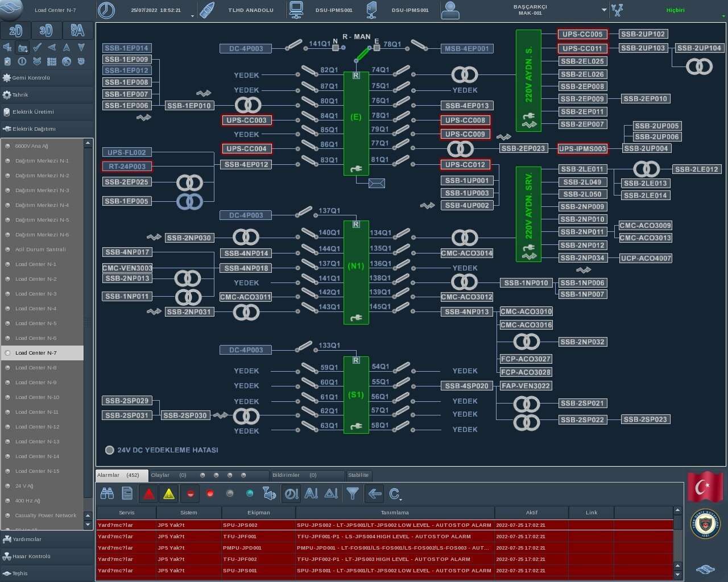Click the user profile icon in top bar
Viewport: 728px width, 582px height.
click(450, 10)
